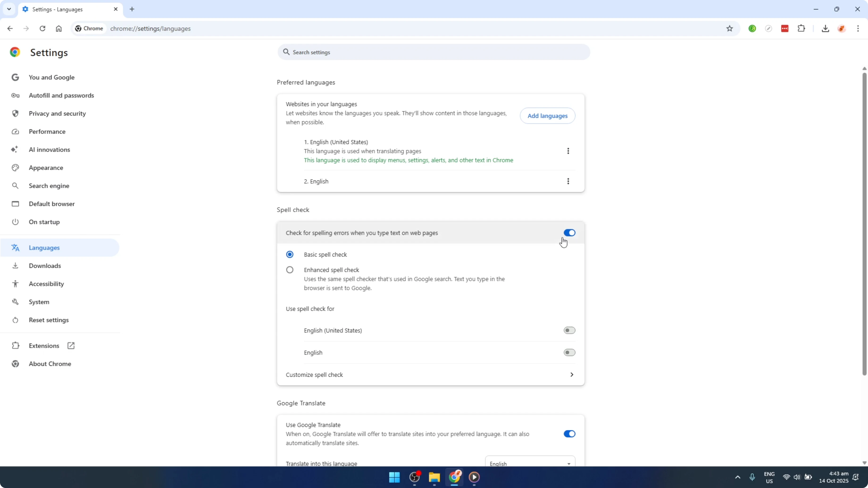Click the grey compass extension icon
868x488 pixels.
point(769,29)
